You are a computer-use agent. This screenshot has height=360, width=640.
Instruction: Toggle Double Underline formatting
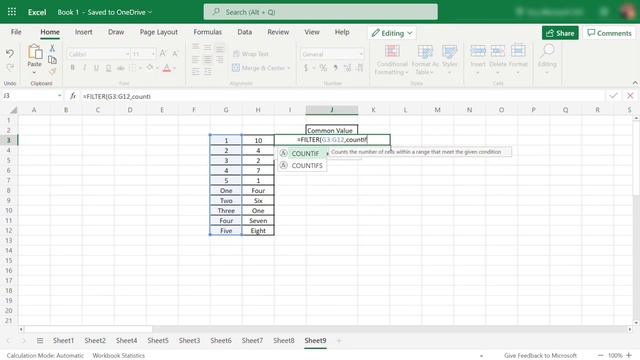click(x=108, y=68)
